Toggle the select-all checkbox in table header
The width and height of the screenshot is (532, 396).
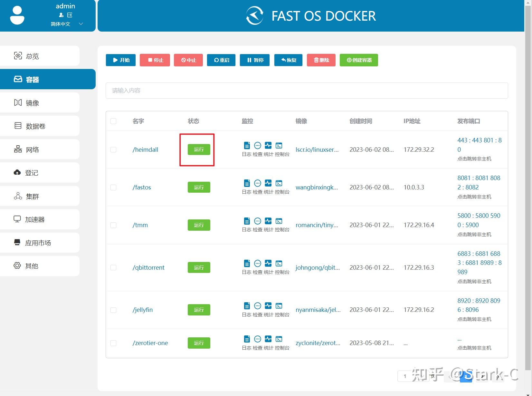(x=113, y=121)
